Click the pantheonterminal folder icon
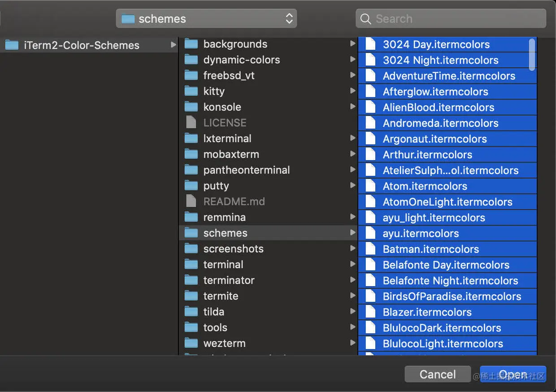Image resolution: width=556 pixels, height=392 pixels. (x=191, y=170)
